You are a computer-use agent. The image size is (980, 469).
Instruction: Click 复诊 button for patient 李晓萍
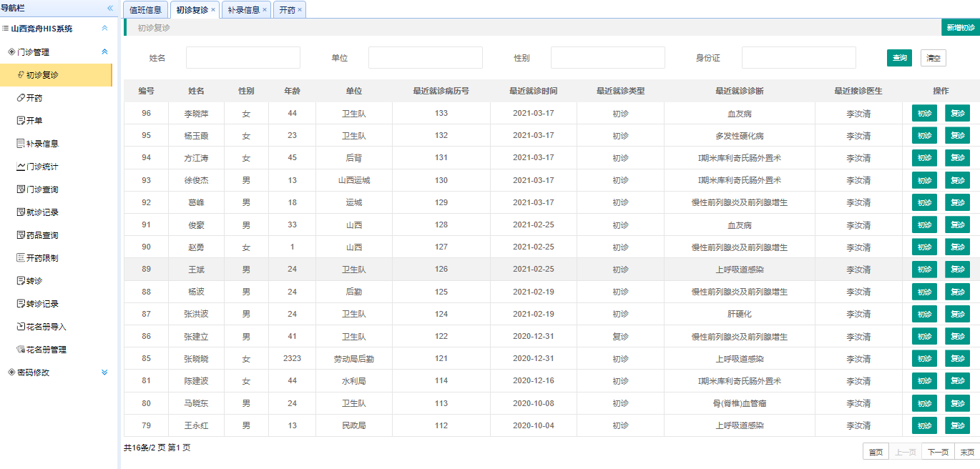point(957,114)
